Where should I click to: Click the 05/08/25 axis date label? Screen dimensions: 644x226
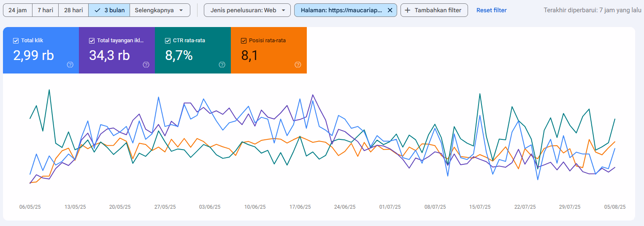point(615,207)
